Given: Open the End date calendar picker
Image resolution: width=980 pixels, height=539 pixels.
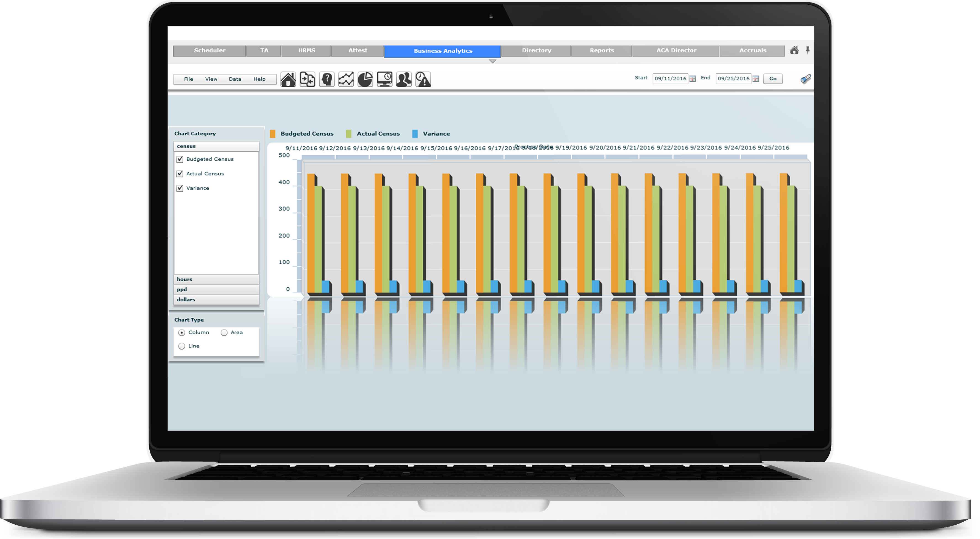Looking at the screenshot, I should click(x=756, y=79).
